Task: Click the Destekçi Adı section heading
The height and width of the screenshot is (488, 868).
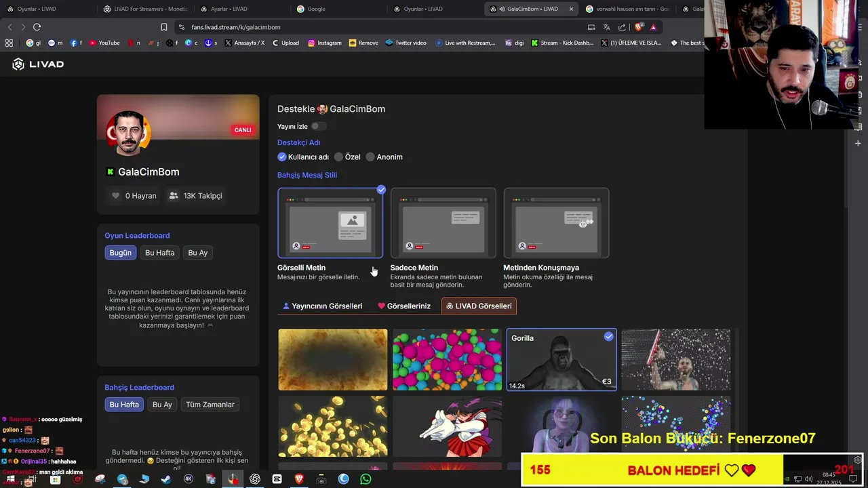Action: click(299, 142)
